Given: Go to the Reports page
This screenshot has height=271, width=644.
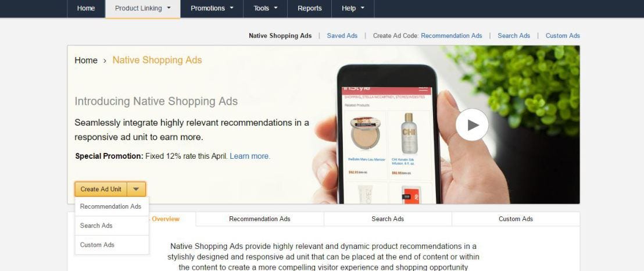Looking at the screenshot, I should (x=309, y=8).
